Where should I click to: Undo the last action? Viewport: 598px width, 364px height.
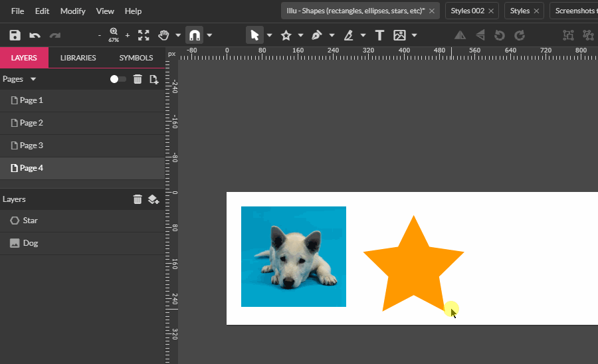click(x=35, y=35)
